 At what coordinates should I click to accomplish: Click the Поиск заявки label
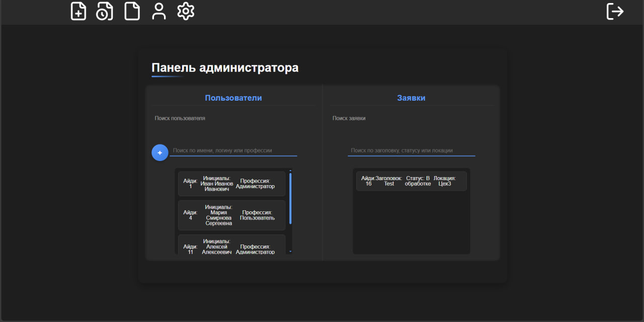[349, 118]
